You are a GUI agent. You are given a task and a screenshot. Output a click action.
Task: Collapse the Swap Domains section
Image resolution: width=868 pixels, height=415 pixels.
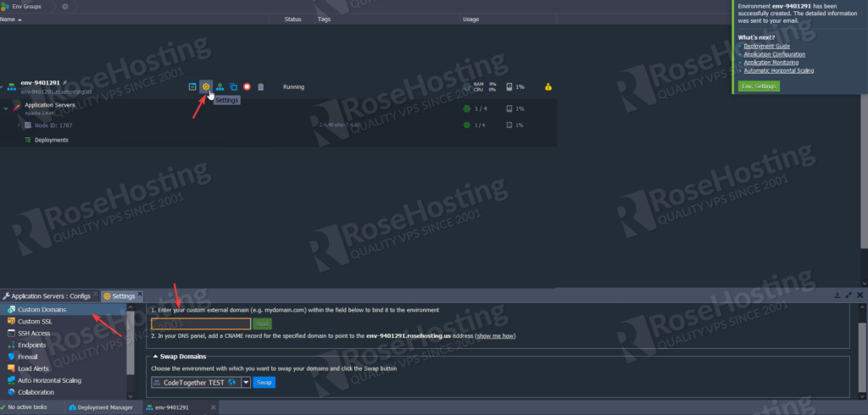click(155, 357)
